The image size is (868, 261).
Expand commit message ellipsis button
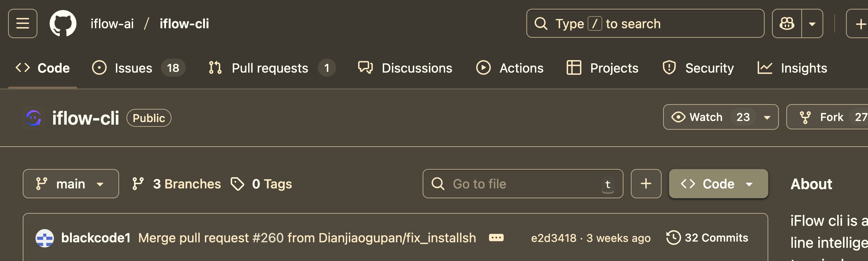496,238
